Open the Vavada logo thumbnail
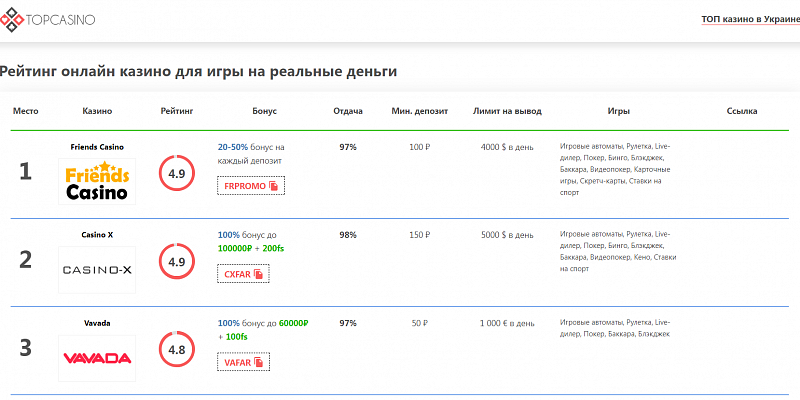This screenshot has width=800, height=400. tap(97, 358)
